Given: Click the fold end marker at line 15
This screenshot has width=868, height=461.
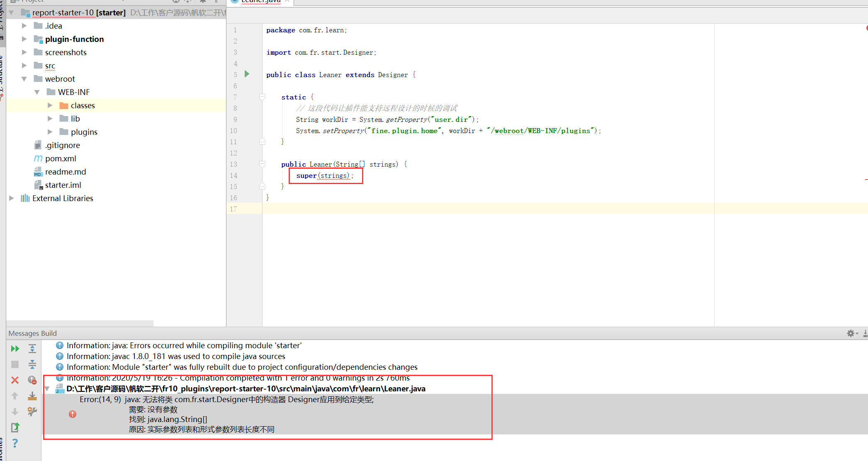Looking at the screenshot, I should coord(262,186).
